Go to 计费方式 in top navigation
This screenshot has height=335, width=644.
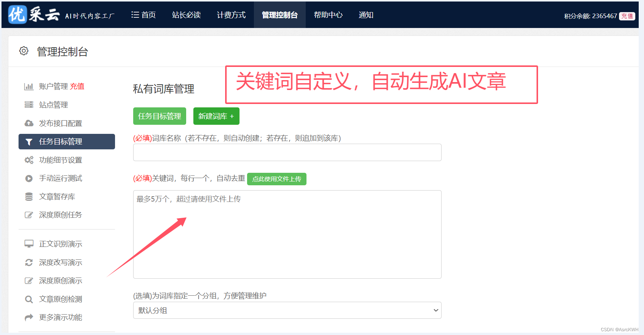click(231, 15)
